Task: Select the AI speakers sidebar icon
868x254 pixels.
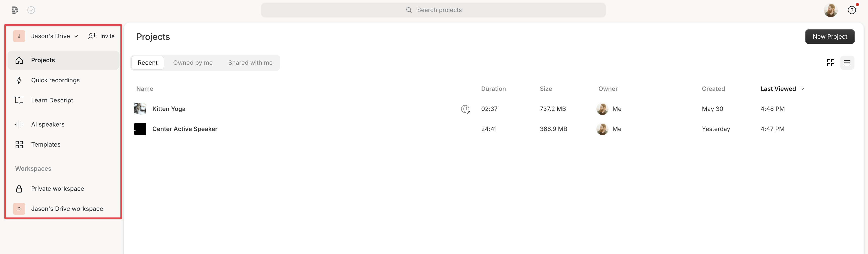Action: (19, 124)
